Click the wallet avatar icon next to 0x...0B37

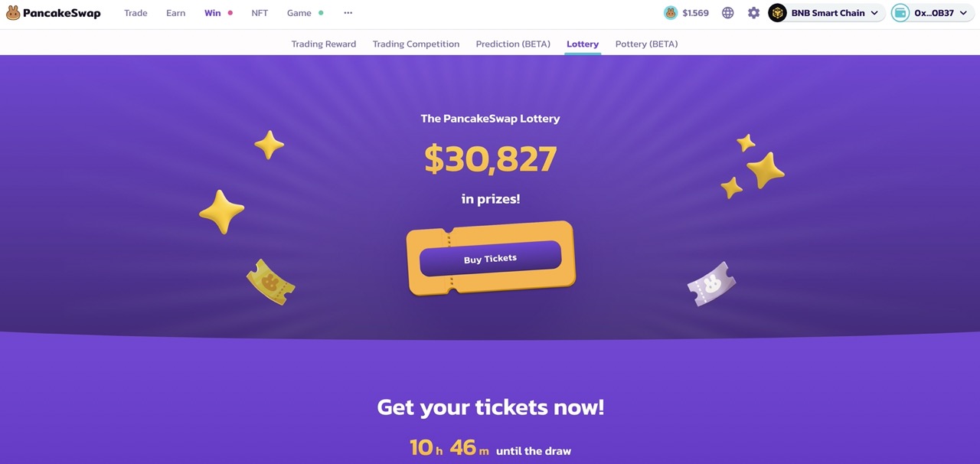[x=900, y=12]
